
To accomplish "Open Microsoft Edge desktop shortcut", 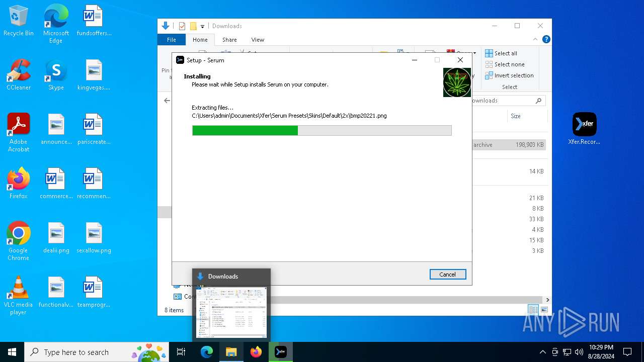I will [x=56, y=24].
